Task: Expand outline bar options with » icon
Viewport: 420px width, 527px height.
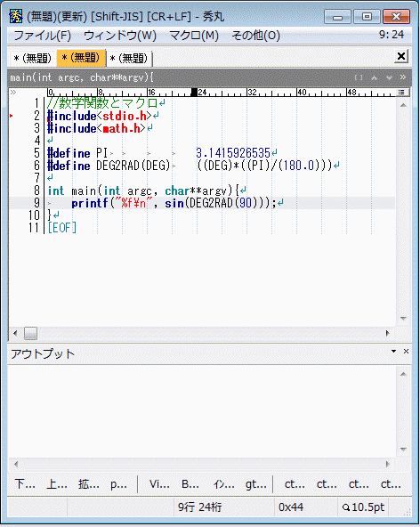Action: pyautogui.click(x=403, y=77)
